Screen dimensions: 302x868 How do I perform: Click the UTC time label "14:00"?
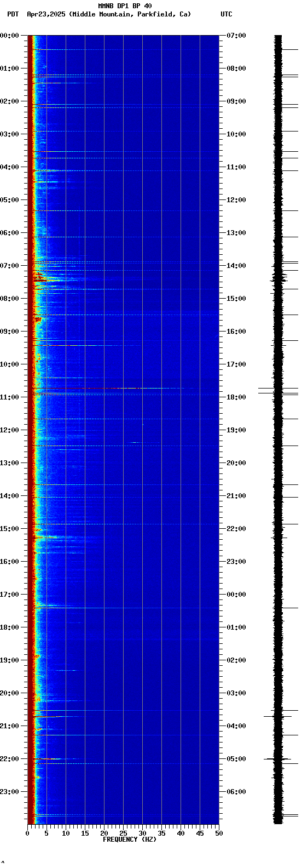[236, 266]
